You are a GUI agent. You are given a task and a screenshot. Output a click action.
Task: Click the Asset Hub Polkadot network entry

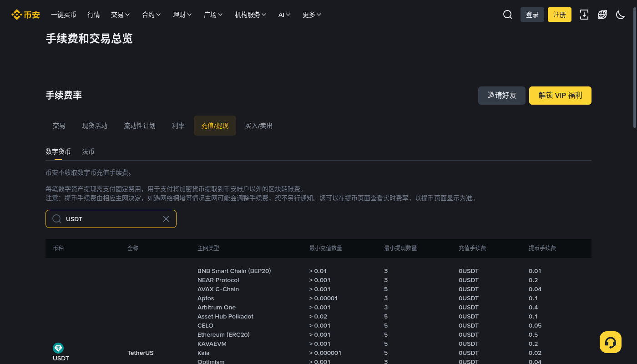tap(225, 316)
